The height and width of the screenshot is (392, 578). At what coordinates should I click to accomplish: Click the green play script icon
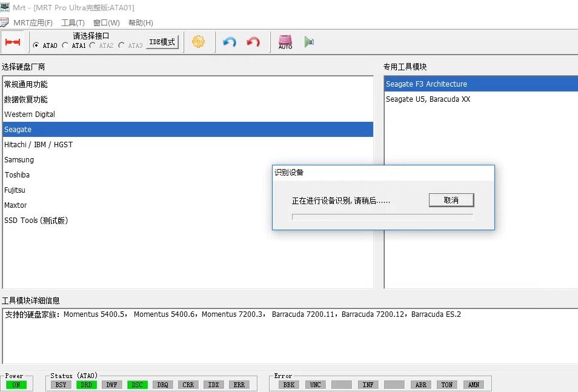click(309, 42)
